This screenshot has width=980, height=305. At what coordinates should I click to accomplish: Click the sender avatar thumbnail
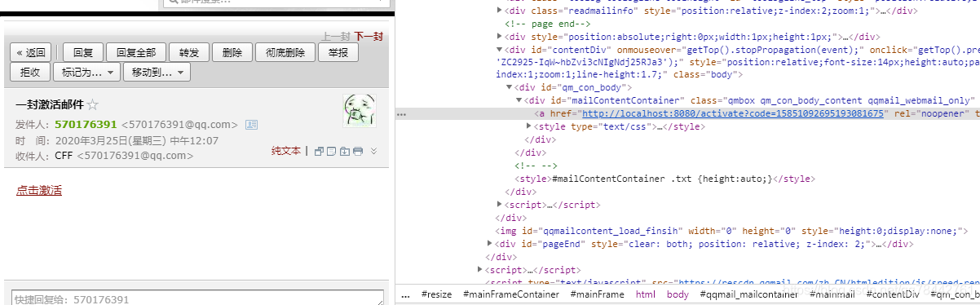pyautogui.click(x=359, y=112)
